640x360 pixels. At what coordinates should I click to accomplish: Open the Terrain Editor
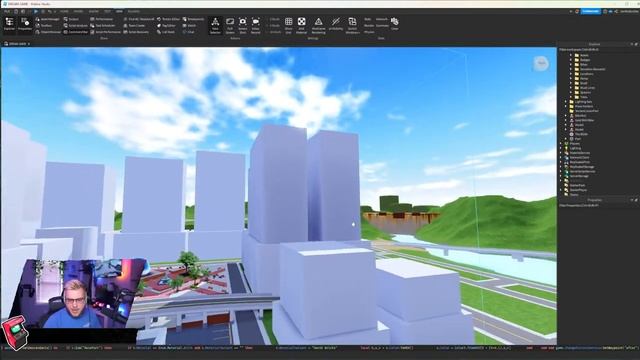click(x=168, y=19)
